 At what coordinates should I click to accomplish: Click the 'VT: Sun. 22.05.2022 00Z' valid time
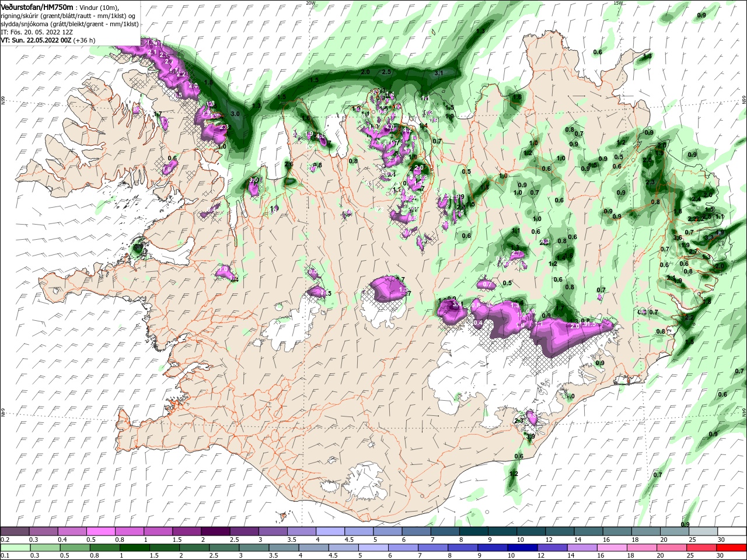tap(36, 40)
